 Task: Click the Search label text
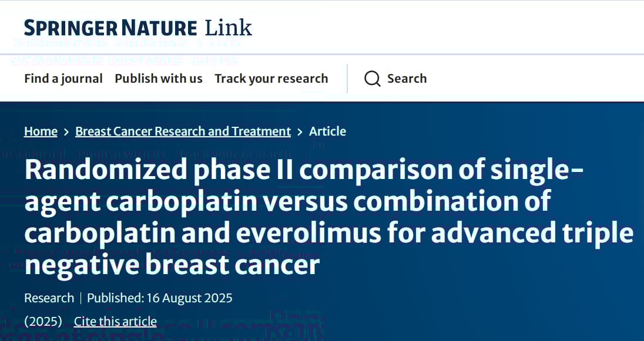[407, 79]
